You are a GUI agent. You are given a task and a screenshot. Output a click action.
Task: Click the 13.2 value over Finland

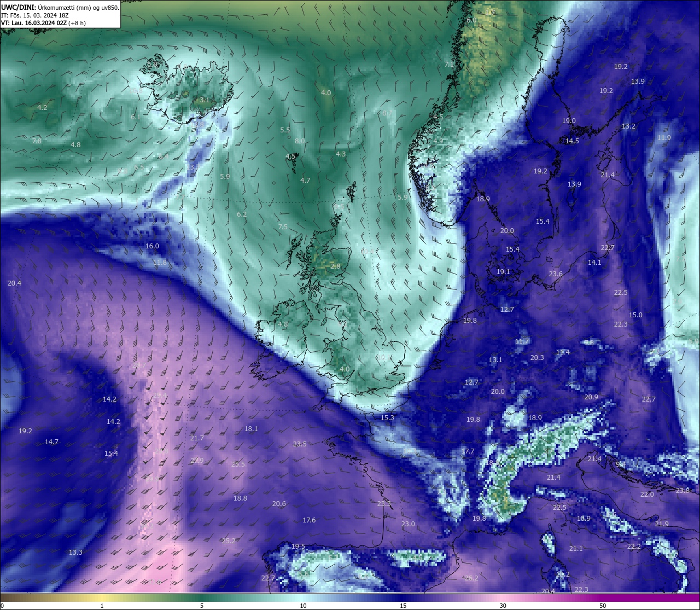tap(628, 126)
